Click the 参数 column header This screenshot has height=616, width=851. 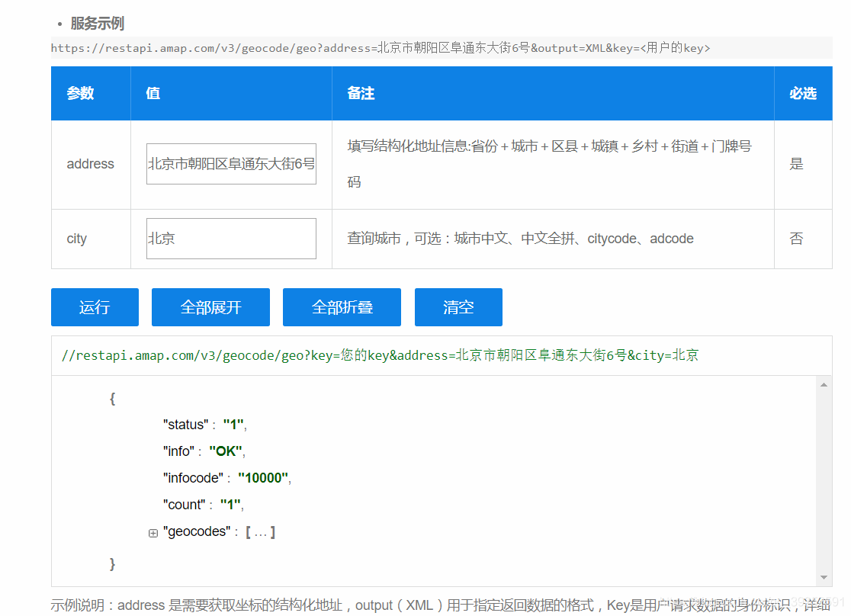[80, 93]
